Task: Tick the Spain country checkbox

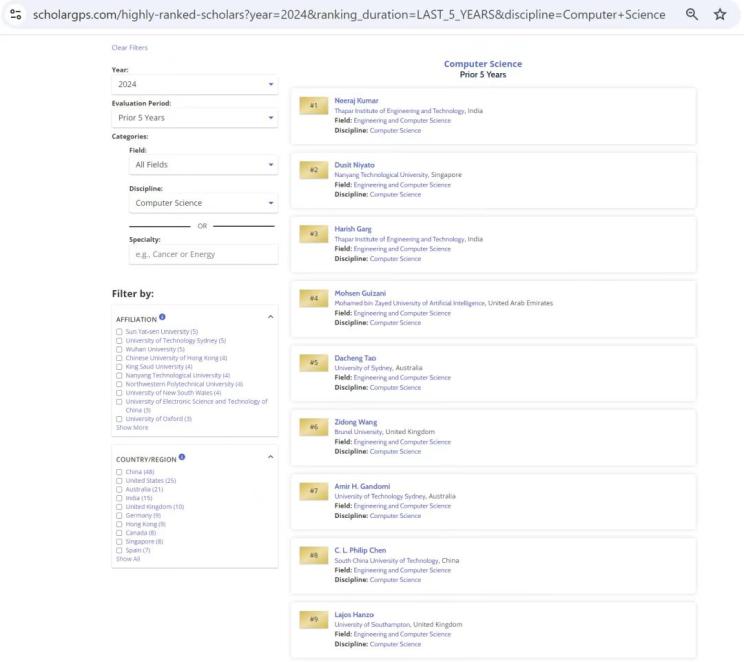Action: click(119, 550)
